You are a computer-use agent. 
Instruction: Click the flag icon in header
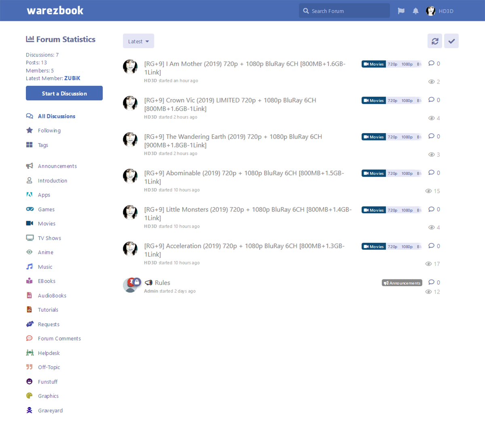click(401, 11)
